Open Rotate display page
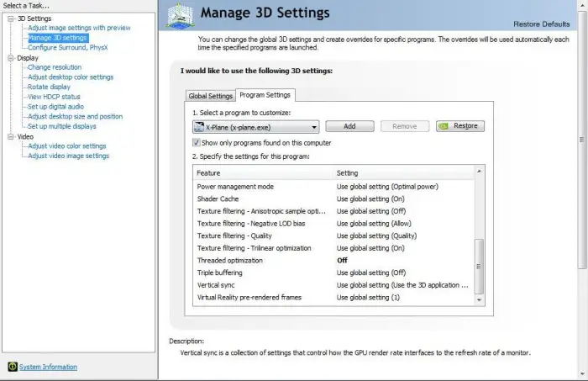The height and width of the screenshot is (381, 588). 49,87
